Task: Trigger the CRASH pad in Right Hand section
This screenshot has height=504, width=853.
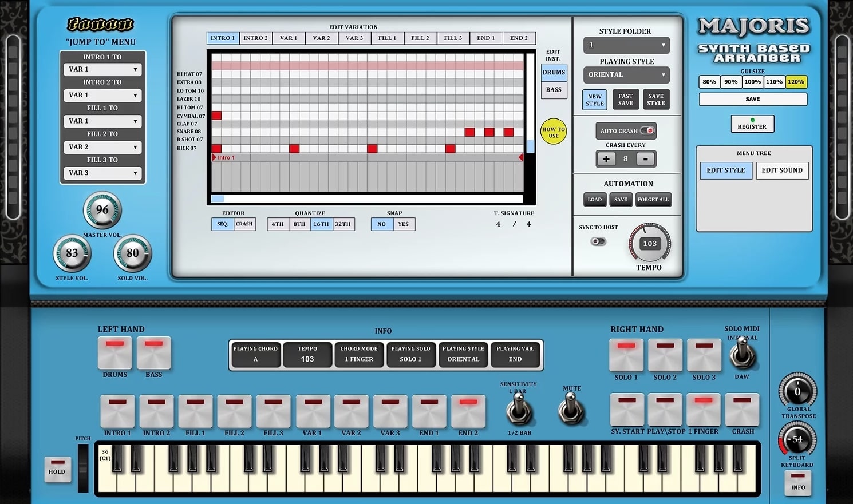Action: pyautogui.click(x=742, y=411)
